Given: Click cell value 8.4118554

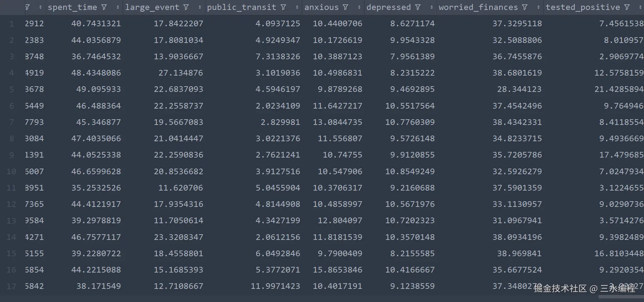Looking at the screenshot, I should click(621, 122).
